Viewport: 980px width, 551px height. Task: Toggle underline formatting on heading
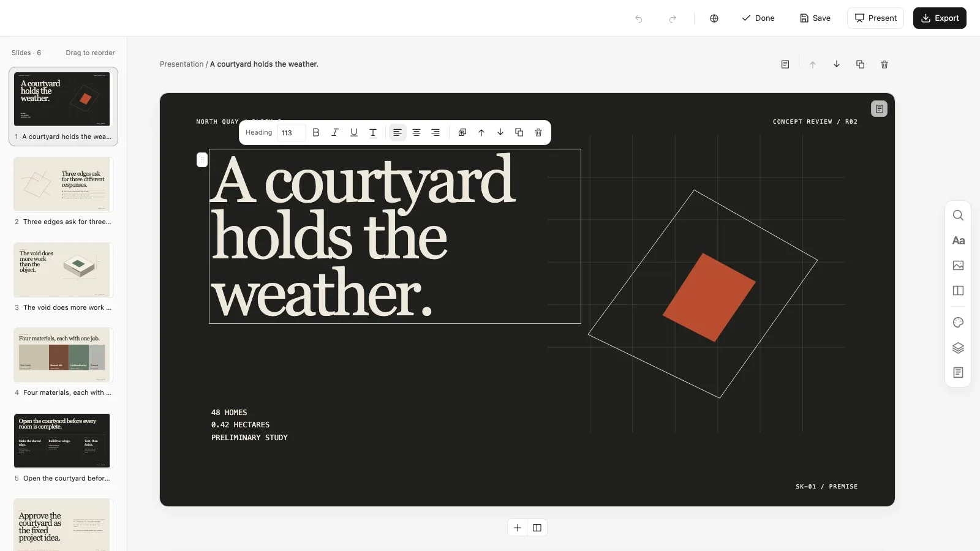click(354, 132)
